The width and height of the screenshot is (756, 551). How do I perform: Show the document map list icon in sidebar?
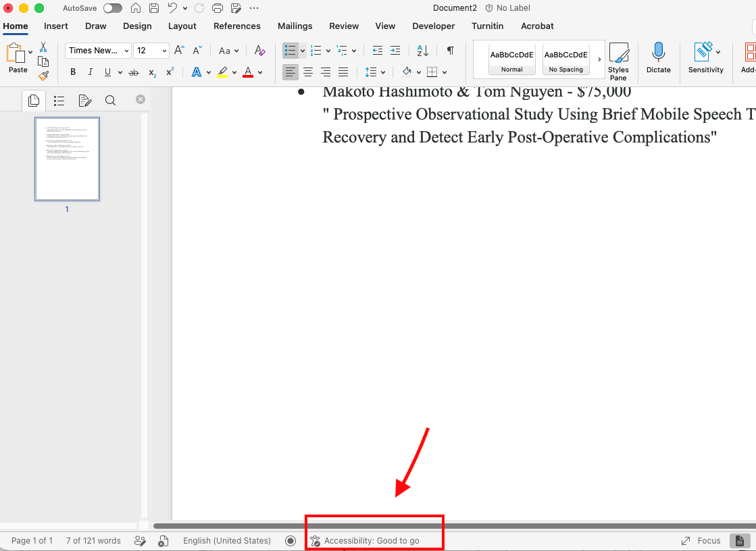pos(59,100)
